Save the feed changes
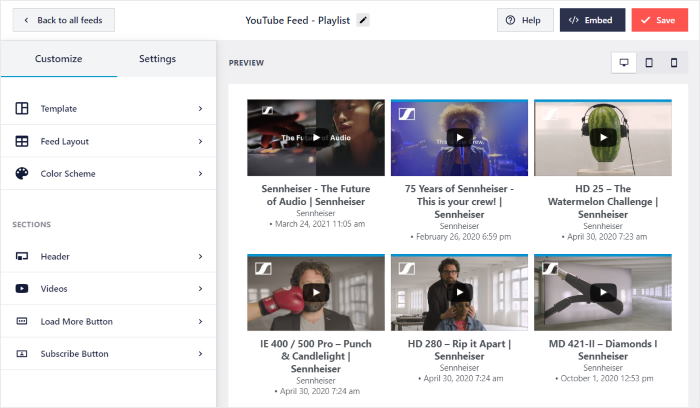 point(659,20)
